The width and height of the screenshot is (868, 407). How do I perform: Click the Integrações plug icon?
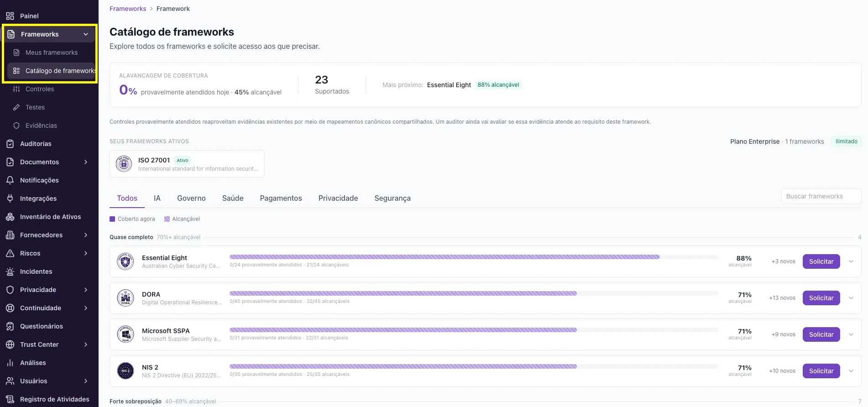point(10,198)
